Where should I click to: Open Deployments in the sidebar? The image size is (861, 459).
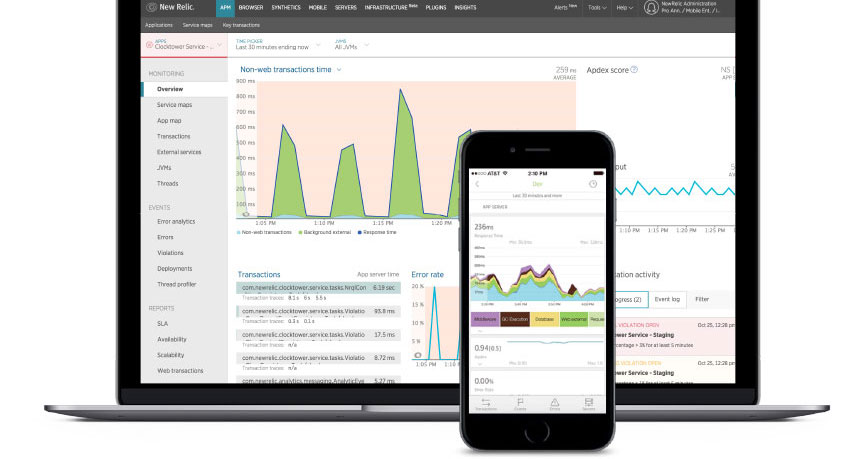tap(175, 269)
